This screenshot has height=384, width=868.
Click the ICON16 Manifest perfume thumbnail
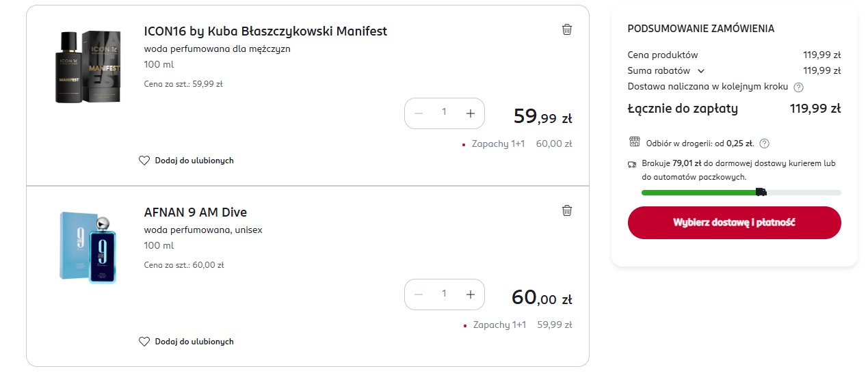(x=88, y=67)
